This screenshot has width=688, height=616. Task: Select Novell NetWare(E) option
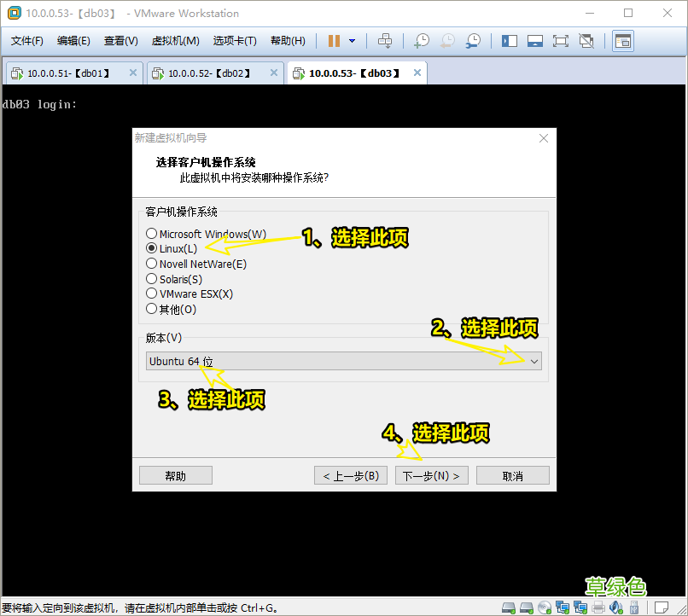[x=196, y=264]
